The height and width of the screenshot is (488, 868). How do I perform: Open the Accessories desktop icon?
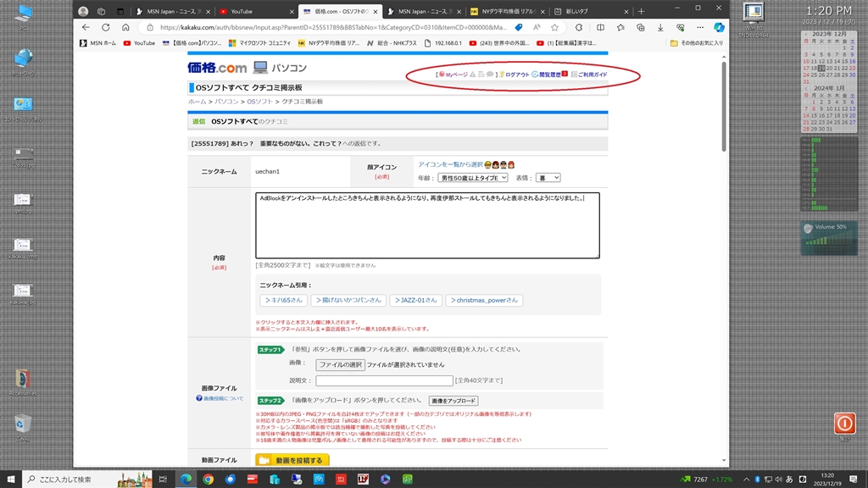point(23,382)
